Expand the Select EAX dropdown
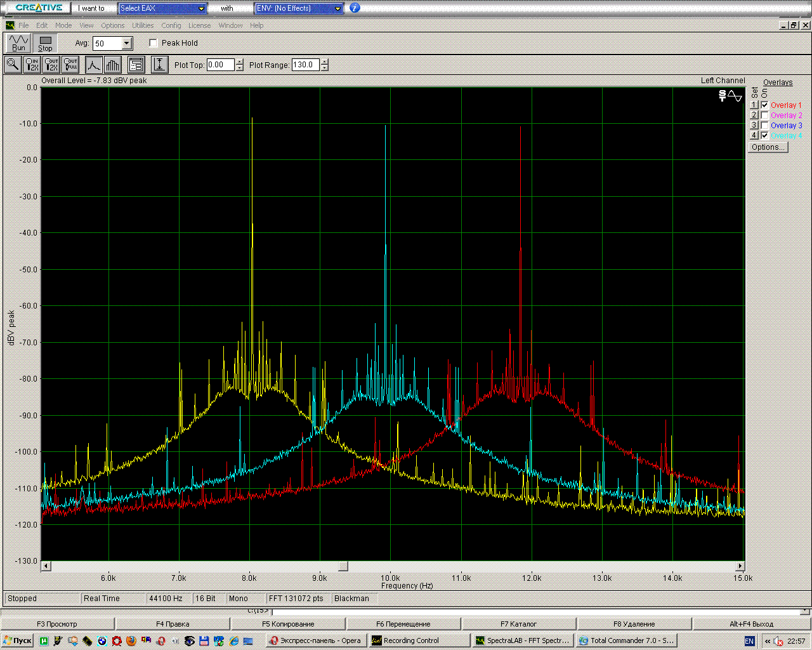The image size is (812, 650). tap(202, 8)
